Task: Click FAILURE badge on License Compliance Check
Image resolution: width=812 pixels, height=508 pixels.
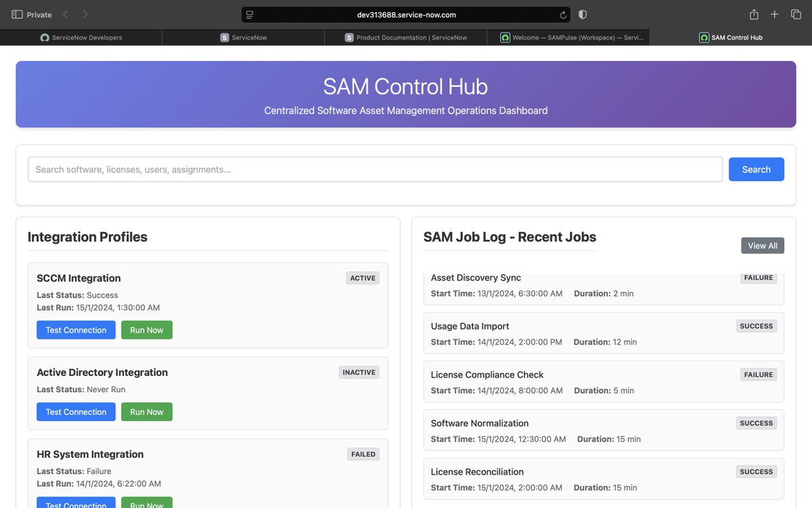Action: pos(759,375)
